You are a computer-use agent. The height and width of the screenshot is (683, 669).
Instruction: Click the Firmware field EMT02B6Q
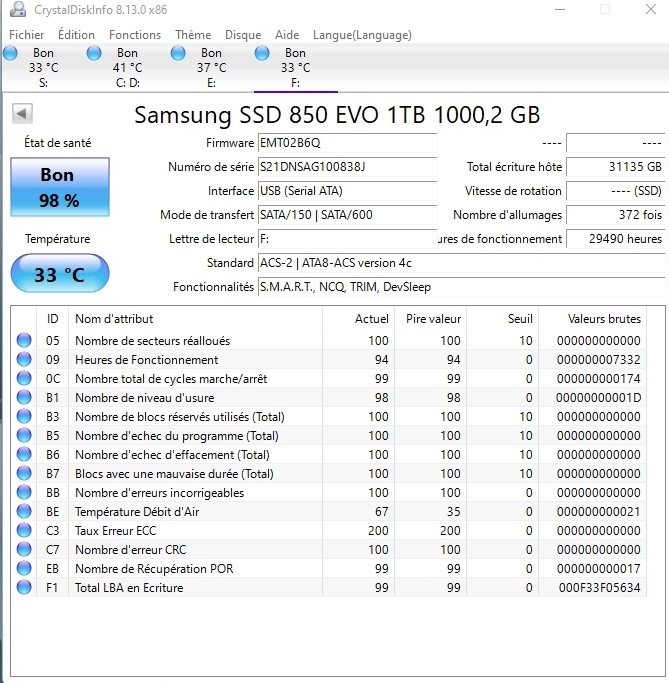point(346,143)
